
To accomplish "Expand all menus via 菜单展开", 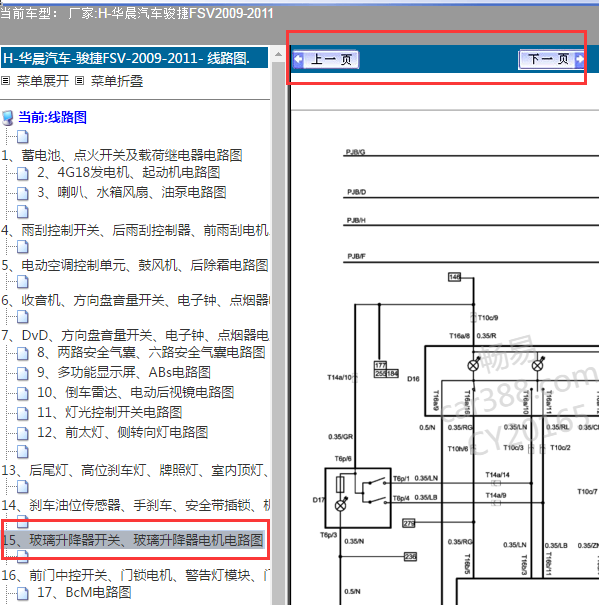I will 42,81.
